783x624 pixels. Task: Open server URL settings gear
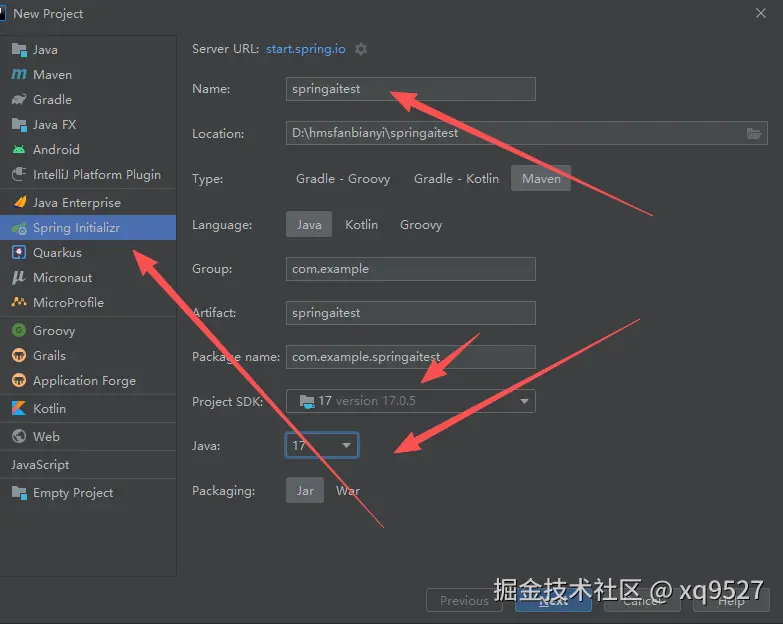(x=361, y=49)
